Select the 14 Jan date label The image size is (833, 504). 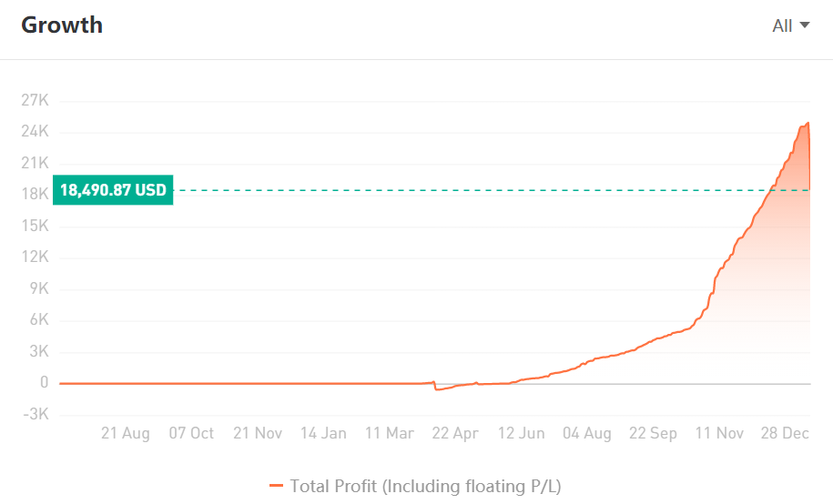click(323, 433)
